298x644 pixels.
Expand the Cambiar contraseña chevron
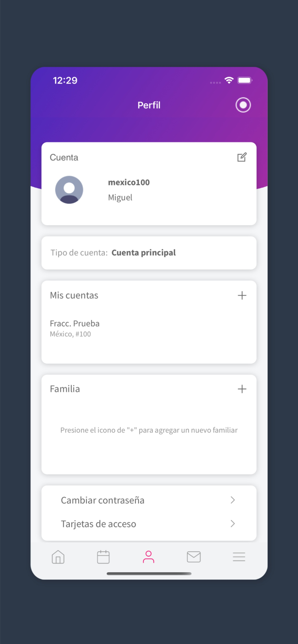(233, 500)
